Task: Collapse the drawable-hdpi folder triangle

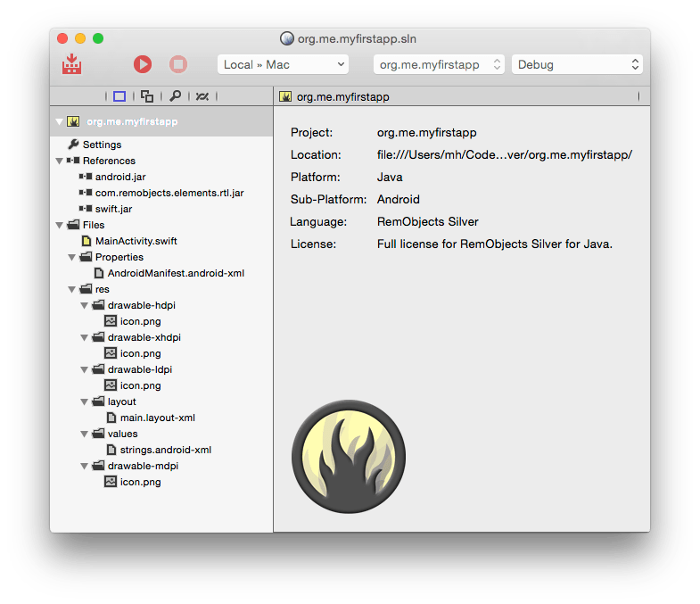Action: 84,306
